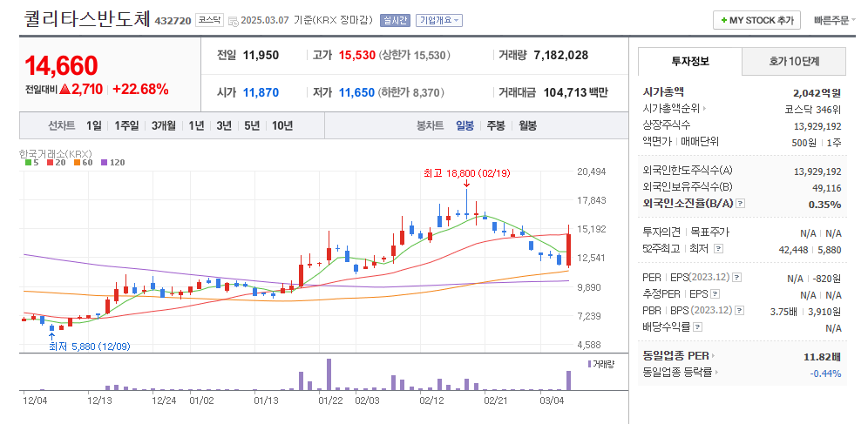The width and height of the screenshot is (868, 424).
Task: Click the 전일 value 11,950
Action: tap(261, 55)
